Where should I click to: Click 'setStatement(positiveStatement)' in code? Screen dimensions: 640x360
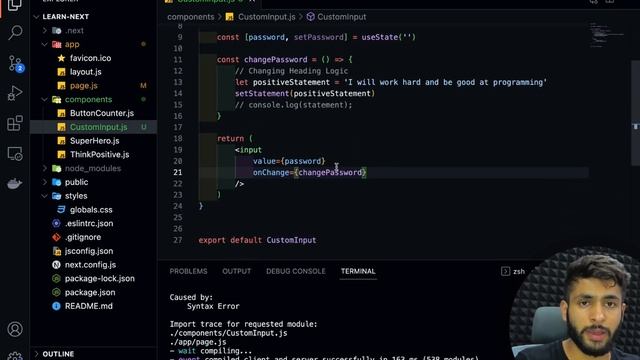pos(305,93)
